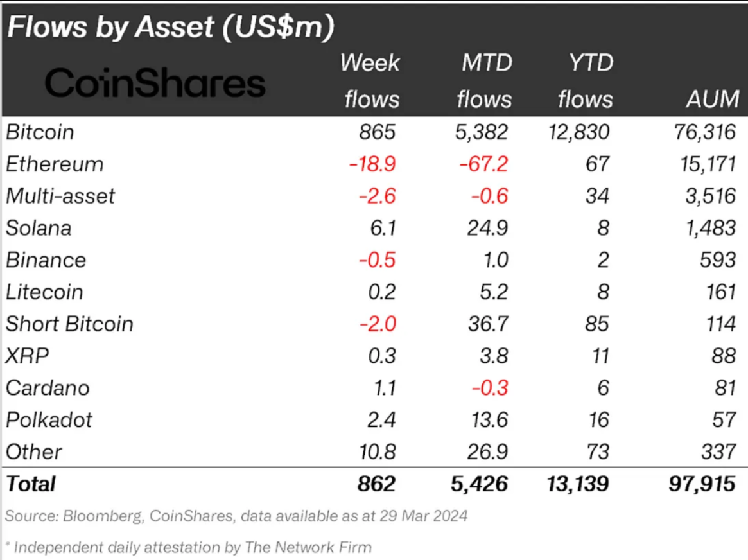The width and height of the screenshot is (748, 560).
Task: Click the Multi-asset row label
Action: point(60,196)
